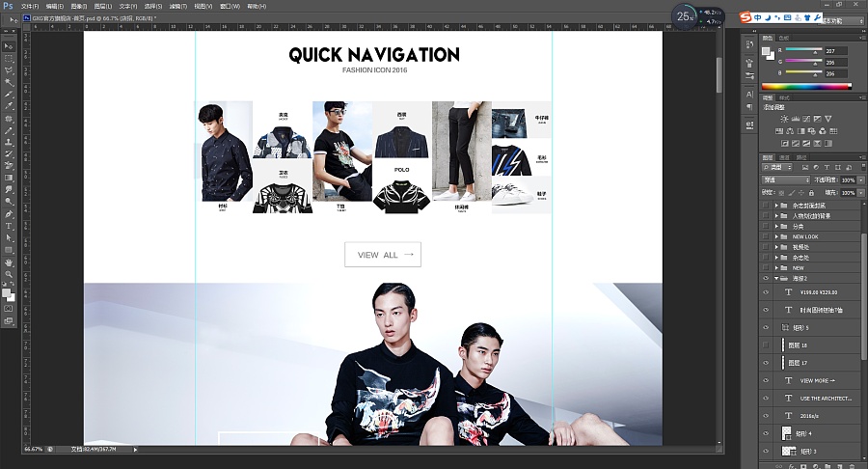Select the Eyedropper tool
This screenshot has height=469, width=868.
coord(9,106)
